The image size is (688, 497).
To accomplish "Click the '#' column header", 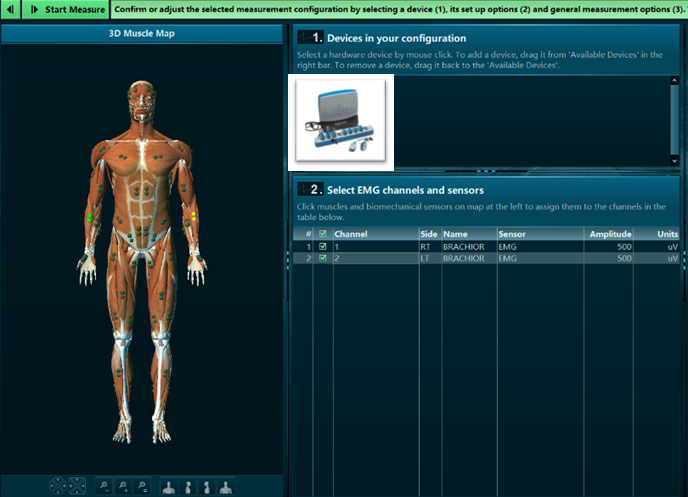I will [303, 234].
